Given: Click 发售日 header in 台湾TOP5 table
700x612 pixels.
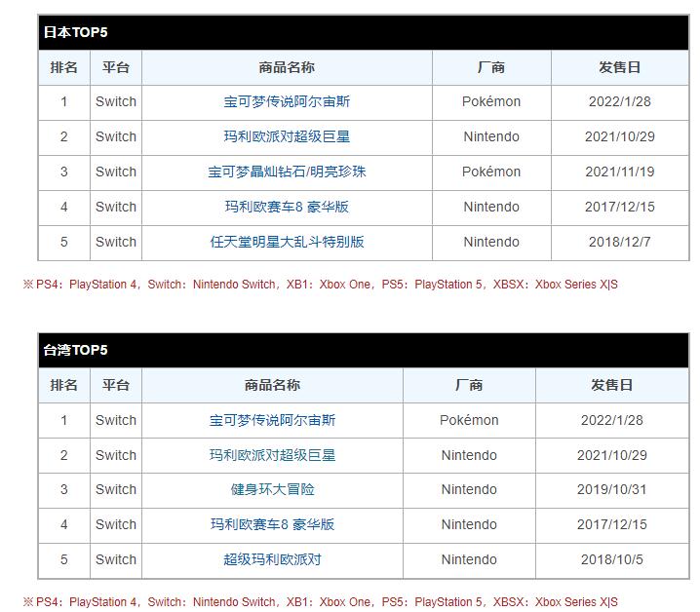Looking at the screenshot, I should (611, 385).
